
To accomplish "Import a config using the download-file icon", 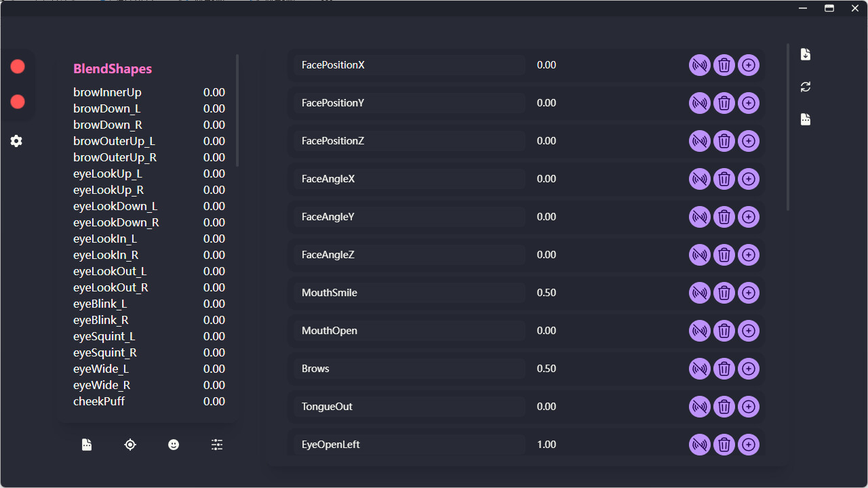I will pyautogui.click(x=805, y=54).
